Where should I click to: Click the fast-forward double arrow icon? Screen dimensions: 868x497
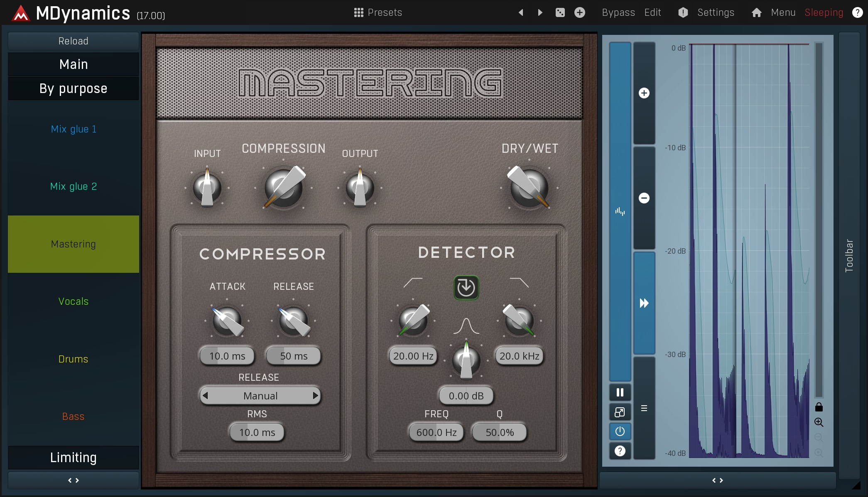click(x=644, y=303)
